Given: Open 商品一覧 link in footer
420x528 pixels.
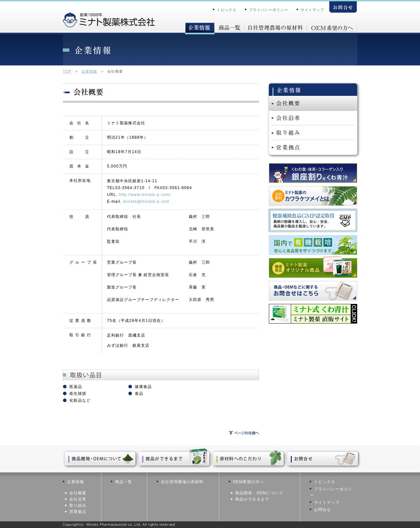Looking at the screenshot, I should click(123, 482).
